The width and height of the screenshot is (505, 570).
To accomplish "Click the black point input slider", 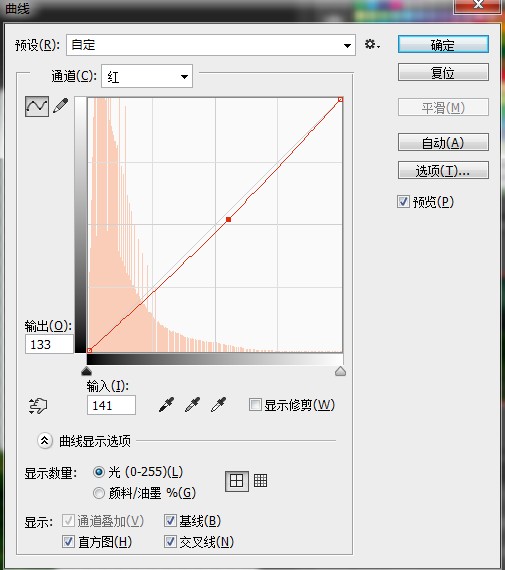I will click(x=86, y=371).
